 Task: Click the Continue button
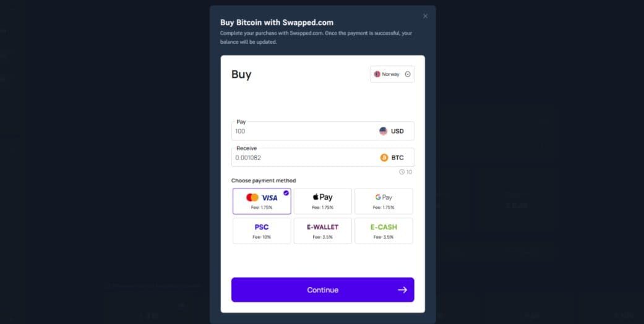click(322, 290)
